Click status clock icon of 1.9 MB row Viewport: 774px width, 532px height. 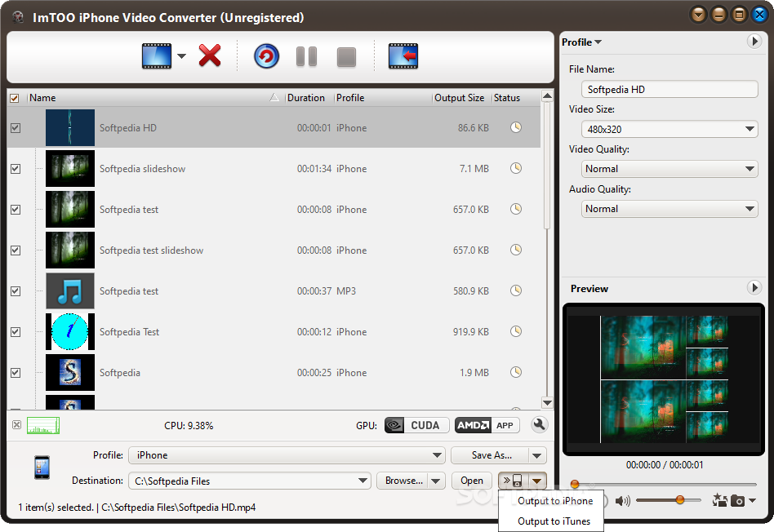(516, 371)
